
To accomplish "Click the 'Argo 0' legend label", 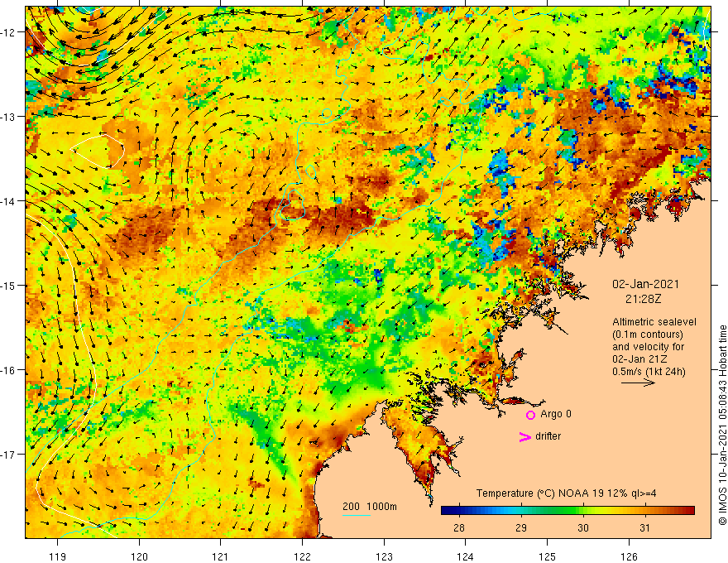I will pos(556,414).
